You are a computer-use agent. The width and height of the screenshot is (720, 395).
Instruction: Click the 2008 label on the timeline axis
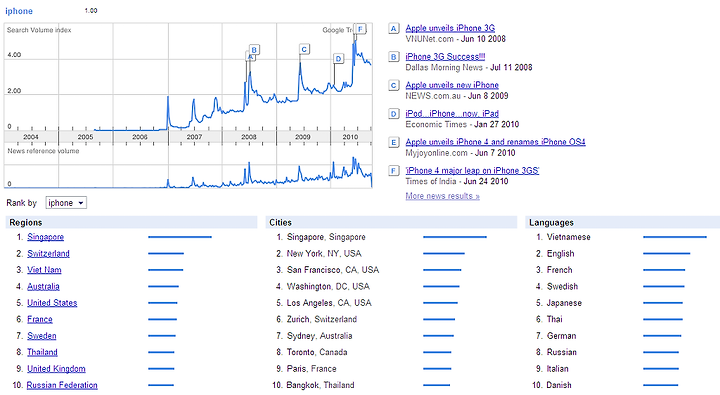pyautogui.click(x=248, y=137)
